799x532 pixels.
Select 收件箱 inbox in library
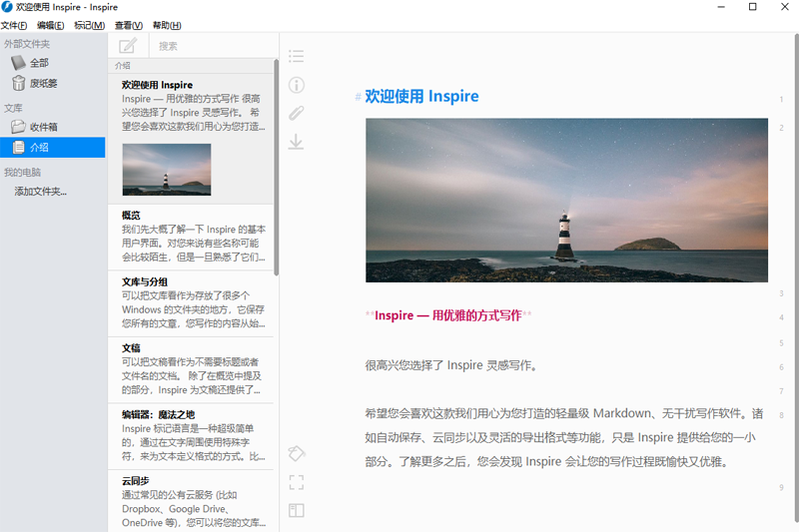[x=42, y=127]
